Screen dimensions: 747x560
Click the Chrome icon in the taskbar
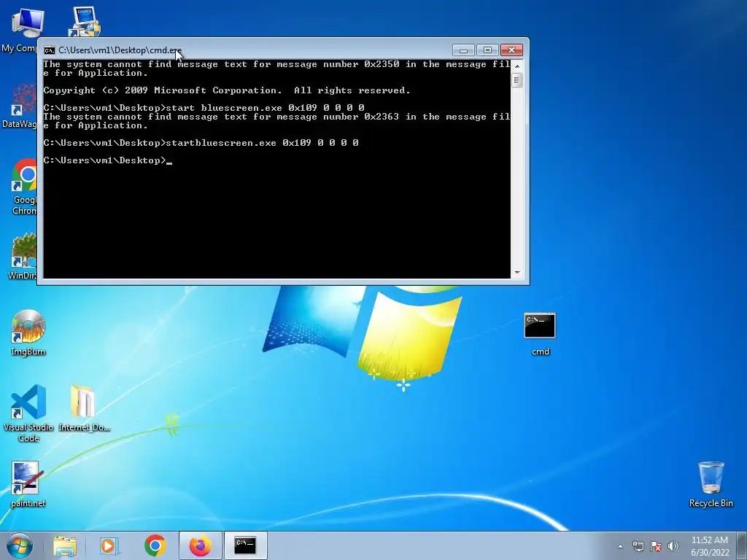tap(155, 545)
